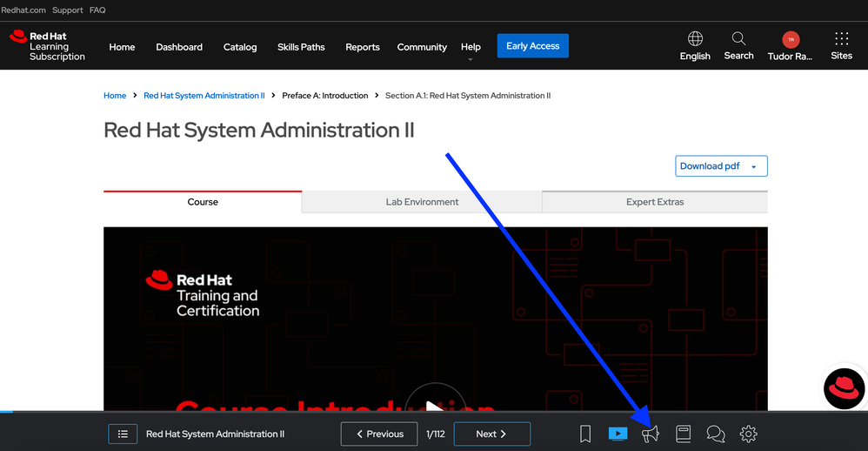The height and width of the screenshot is (451, 868).
Task: Click the Search magnifier icon
Action: point(738,39)
